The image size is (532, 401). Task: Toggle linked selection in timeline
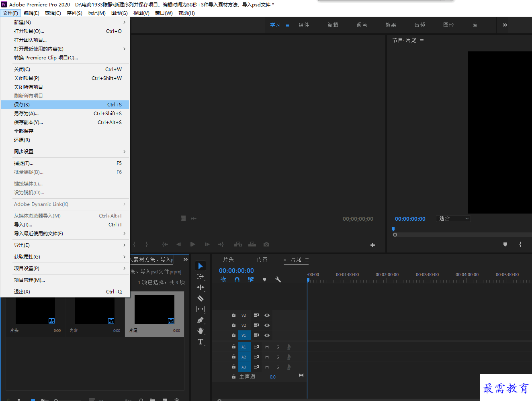point(251,279)
